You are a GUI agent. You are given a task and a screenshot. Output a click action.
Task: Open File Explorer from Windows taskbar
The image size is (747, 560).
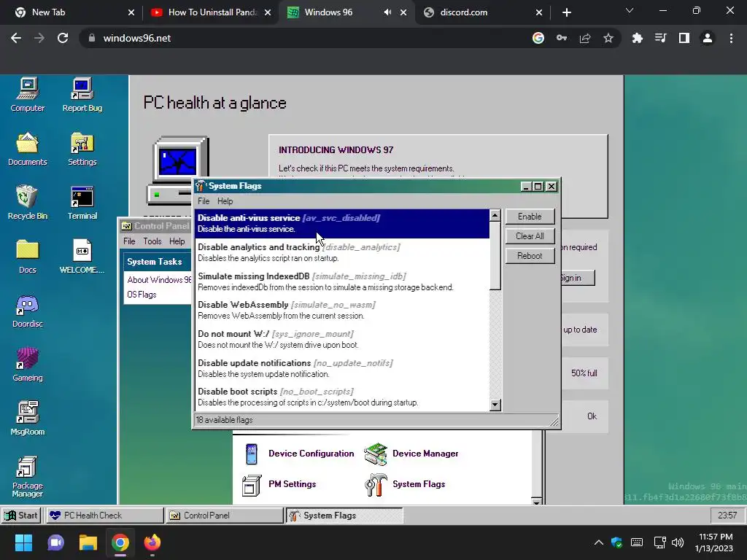point(88,542)
